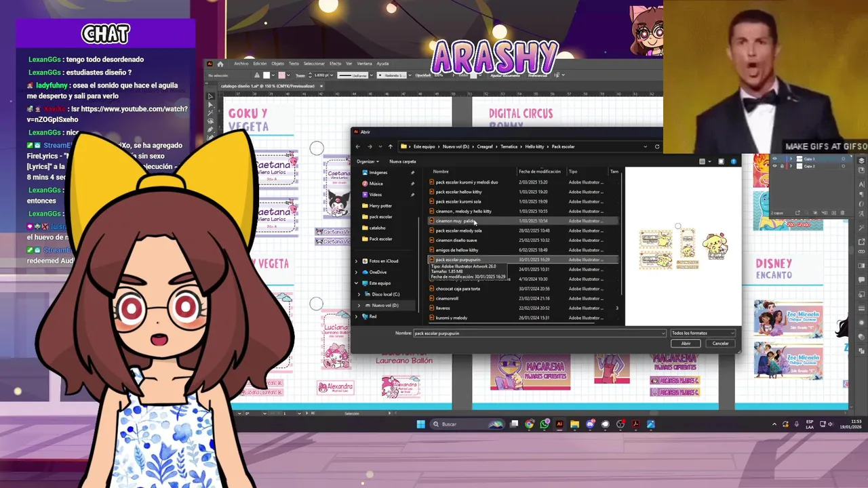
Task: Go back in the Abrir dialog
Action: point(358,146)
